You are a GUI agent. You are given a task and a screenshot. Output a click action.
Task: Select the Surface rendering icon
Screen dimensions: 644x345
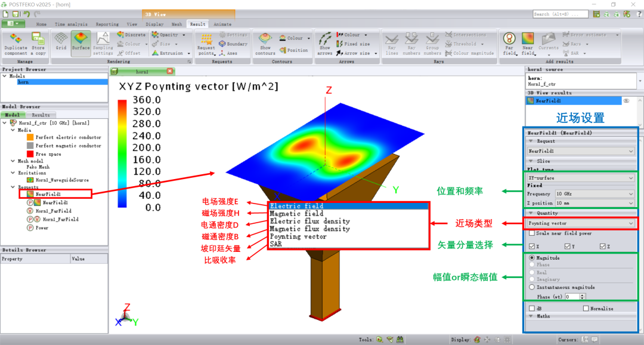coord(80,41)
